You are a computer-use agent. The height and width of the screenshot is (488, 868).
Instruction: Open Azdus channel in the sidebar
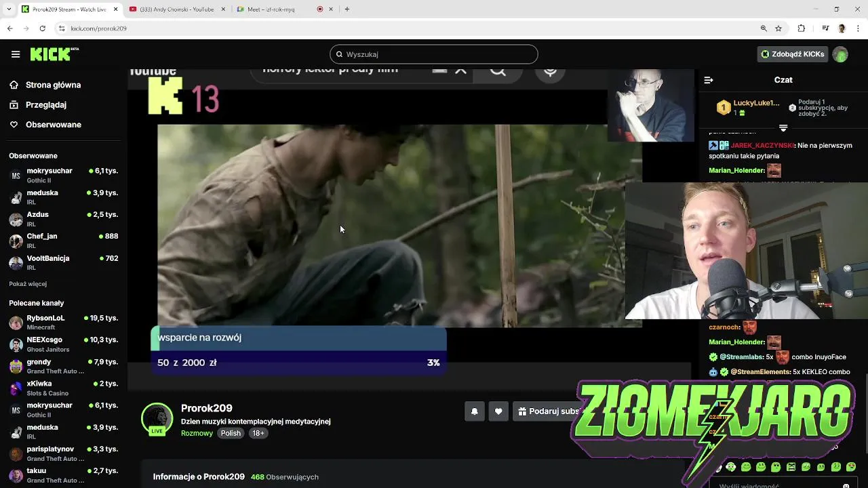[64, 219]
